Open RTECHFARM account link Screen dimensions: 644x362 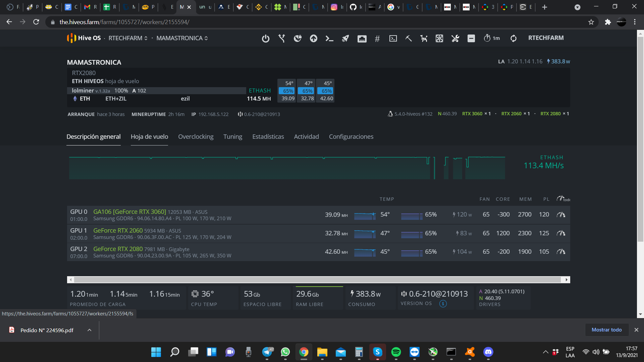pyautogui.click(x=546, y=38)
